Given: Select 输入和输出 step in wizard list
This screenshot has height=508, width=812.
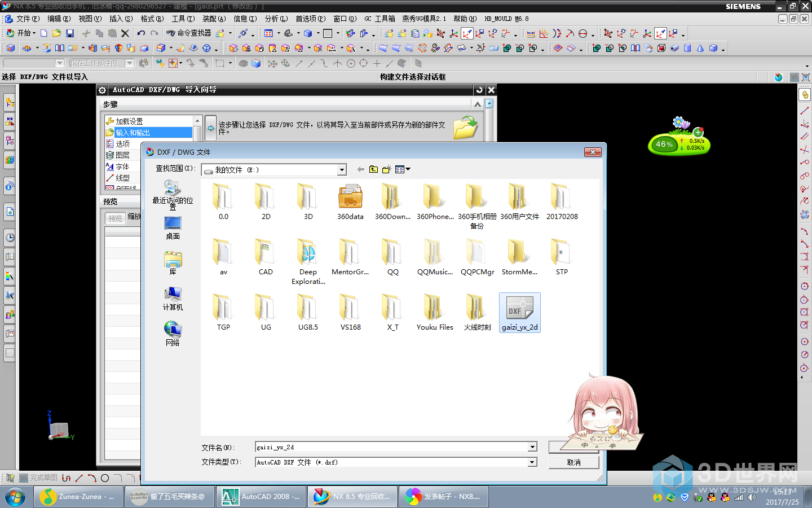Looking at the screenshot, I should click(149, 133).
